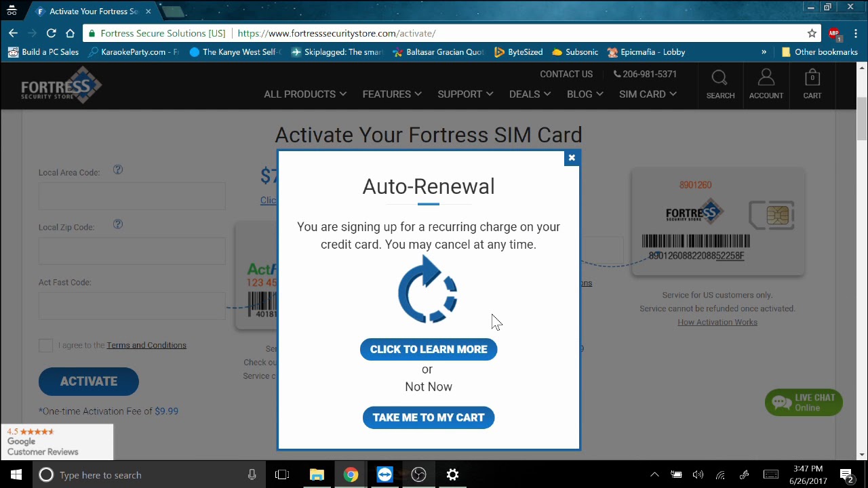
Task: Click the ACTIVATE button
Action: 89,381
